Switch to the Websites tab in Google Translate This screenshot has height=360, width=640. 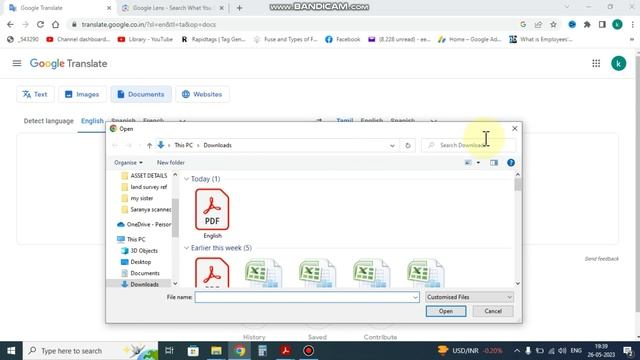(x=202, y=94)
